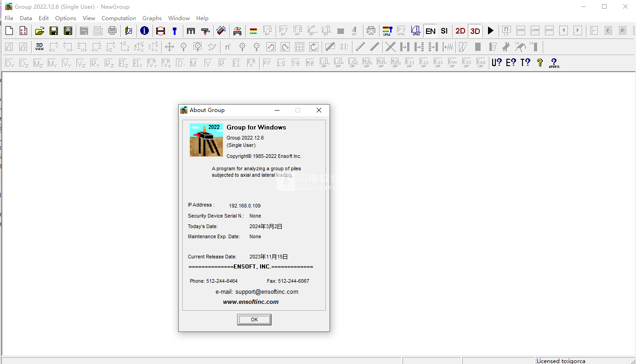The width and height of the screenshot is (636, 364).
Task: Click the "Licensed to:igorca" status bar text
Action: (561, 361)
